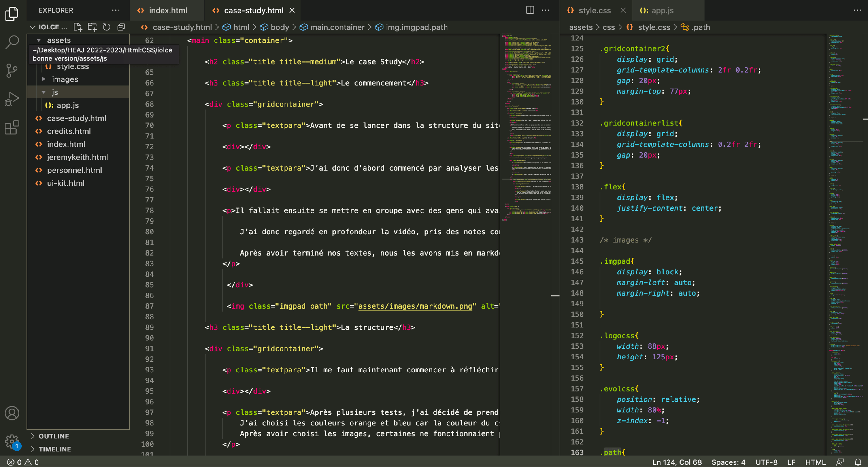Close the style.css tab
The image size is (868, 467).
point(623,10)
